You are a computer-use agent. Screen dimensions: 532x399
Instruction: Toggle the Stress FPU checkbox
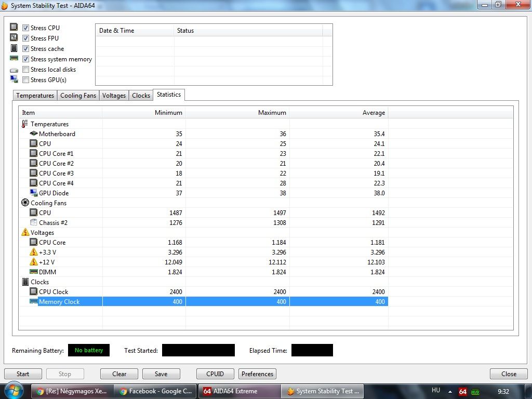[x=25, y=38]
